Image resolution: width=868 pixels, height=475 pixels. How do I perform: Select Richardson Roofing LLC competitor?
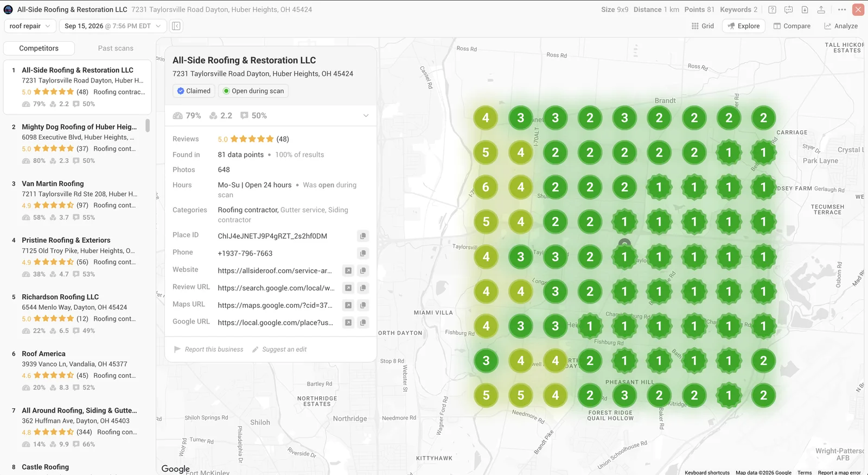[x=78, y=314]
